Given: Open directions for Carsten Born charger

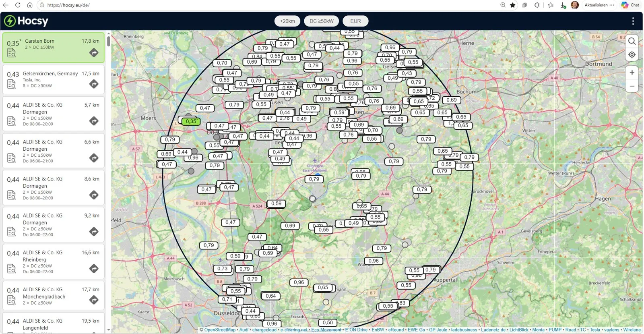Looking at the screenshot, I should coord(94,53).
